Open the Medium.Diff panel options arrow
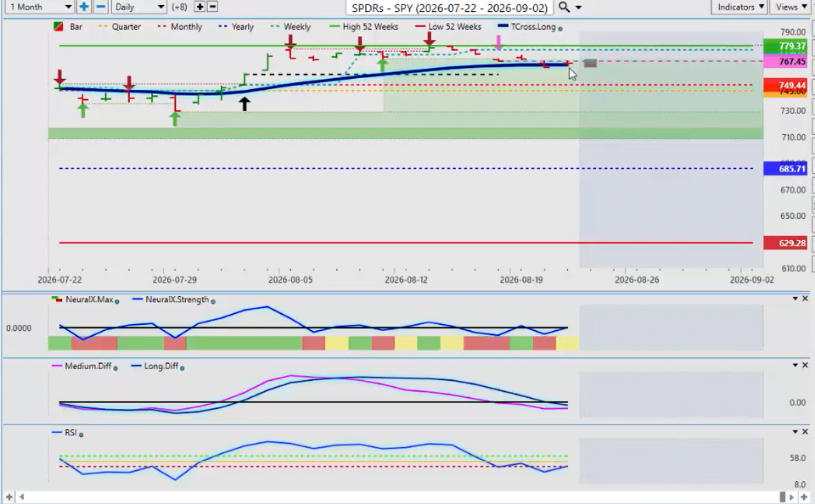This screenshot has width=815, height=504. click(x=795, y=365)
